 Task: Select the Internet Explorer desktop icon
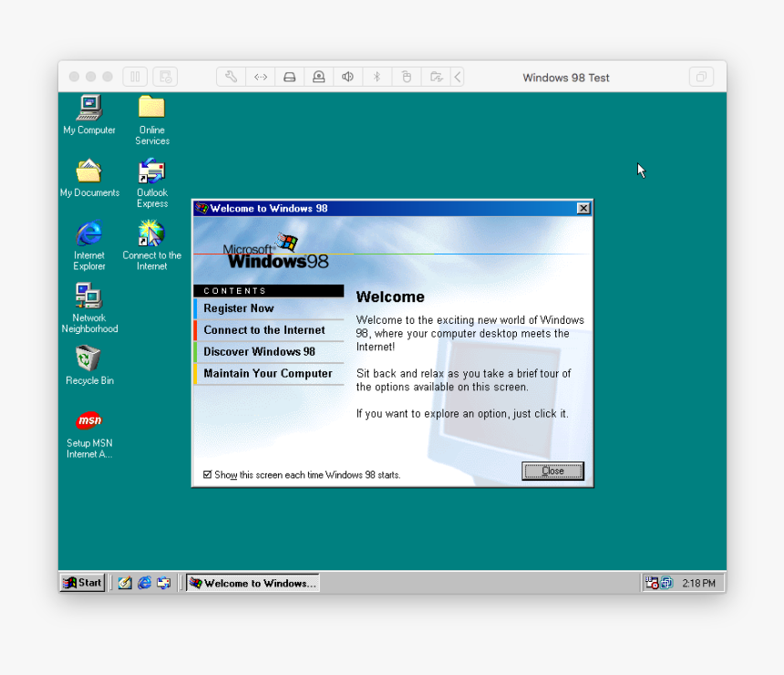(89, 245)
